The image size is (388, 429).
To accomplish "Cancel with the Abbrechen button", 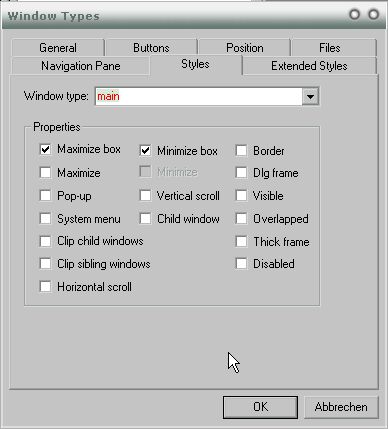I will tap(341, 407).
